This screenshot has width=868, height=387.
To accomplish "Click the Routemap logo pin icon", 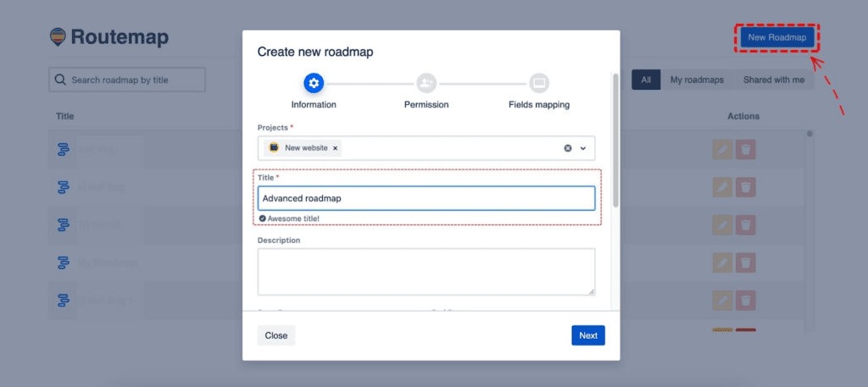I will coord(58,37).
